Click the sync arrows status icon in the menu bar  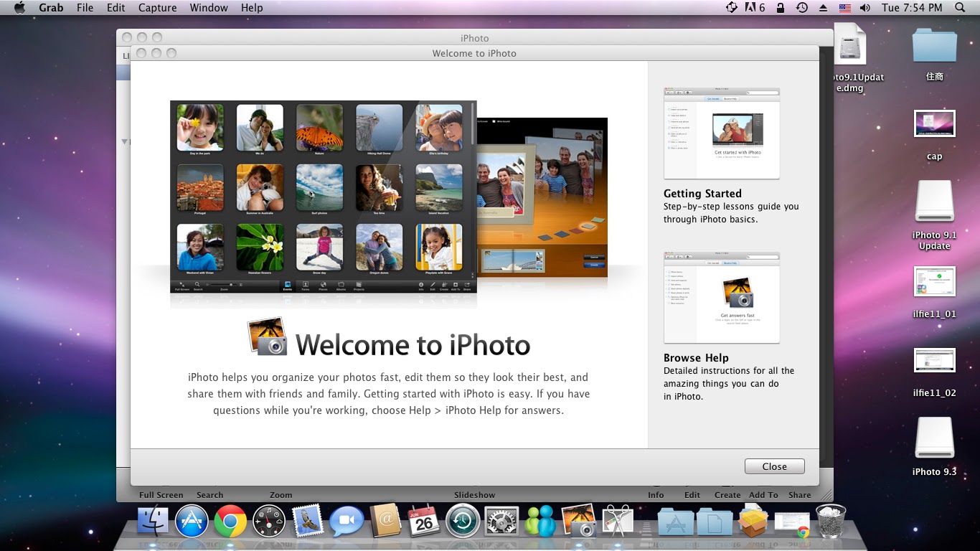point(731,8)
